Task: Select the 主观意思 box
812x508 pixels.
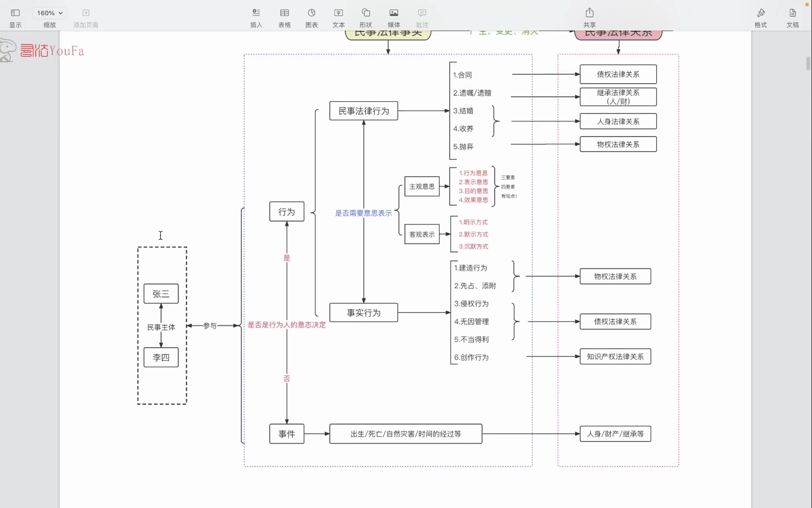Action: [x=422, y=187]
